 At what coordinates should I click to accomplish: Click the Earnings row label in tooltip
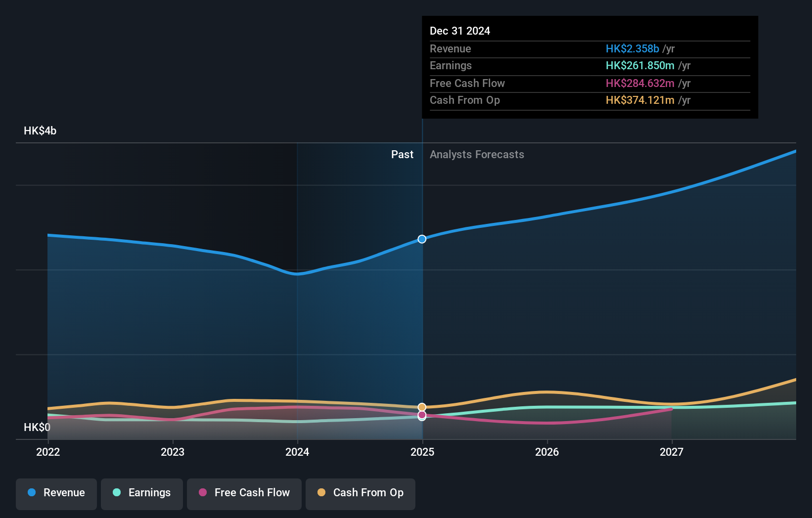point(451,66)
